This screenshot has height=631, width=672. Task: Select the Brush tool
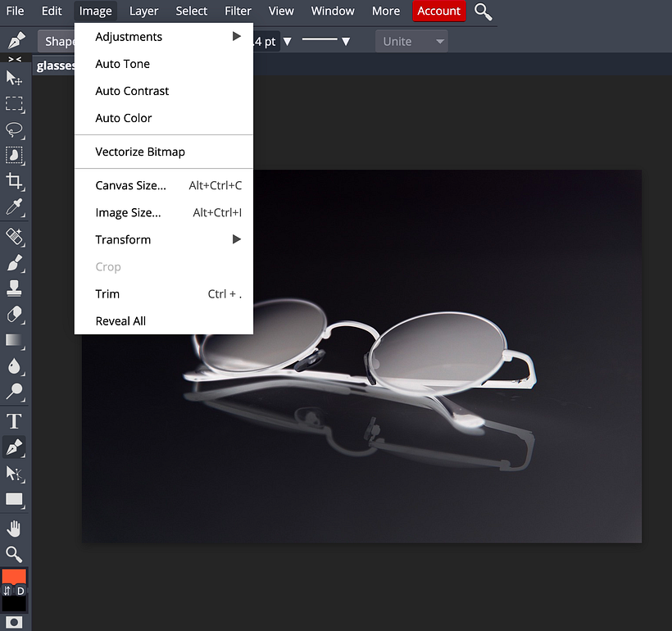(14, 262)
